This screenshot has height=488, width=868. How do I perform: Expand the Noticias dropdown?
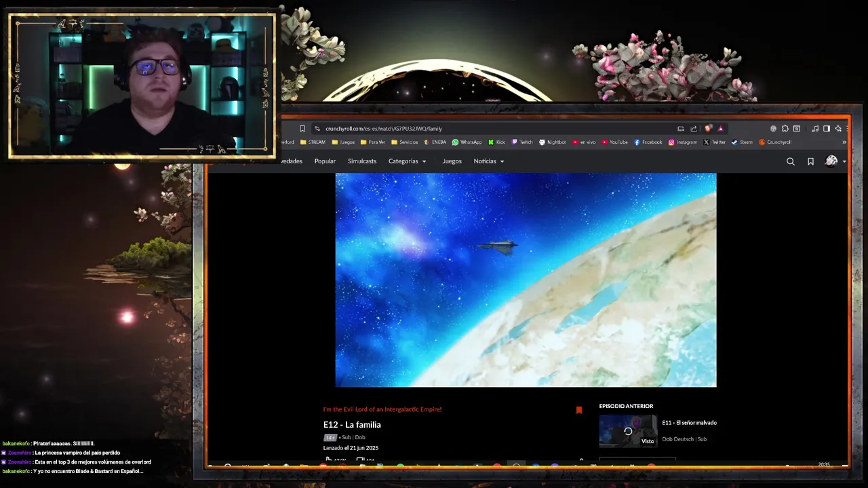click(488, 161)
